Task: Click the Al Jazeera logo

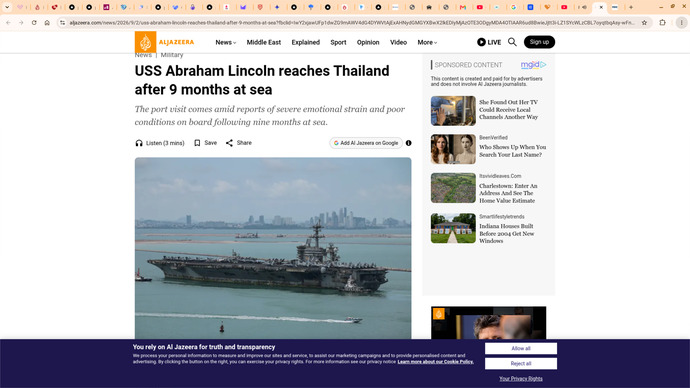Action: 164,42
